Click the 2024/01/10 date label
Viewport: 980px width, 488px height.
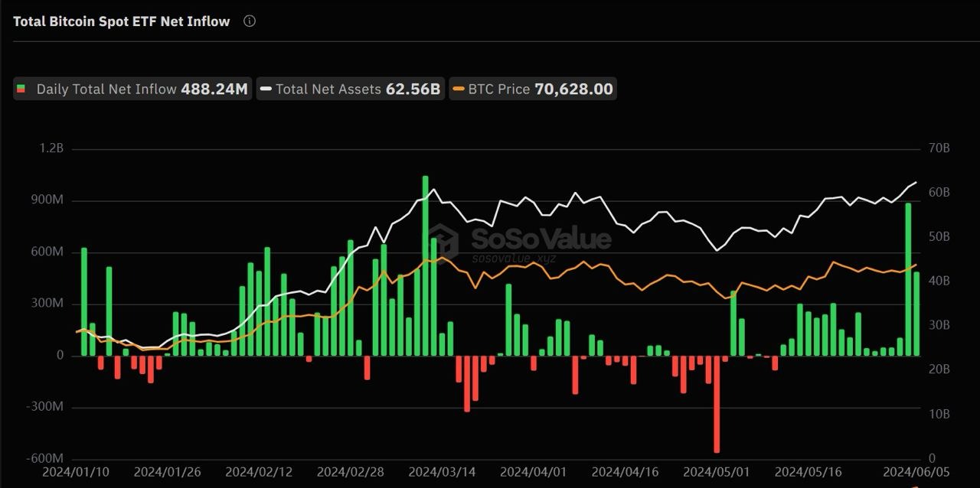pos(76,472)
